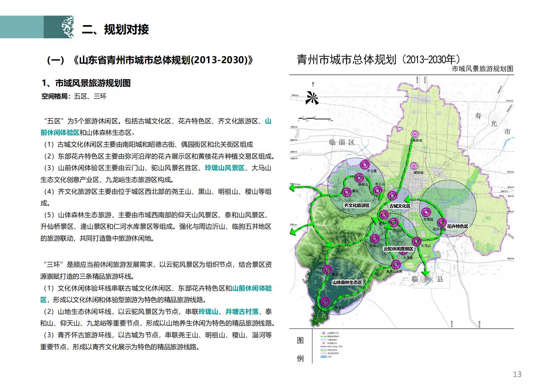Image resolution: width=555 pixels, height=392 pixels.
Task: Click the 云驼休闲度假区 zone label
Action: tap(398, 249)
